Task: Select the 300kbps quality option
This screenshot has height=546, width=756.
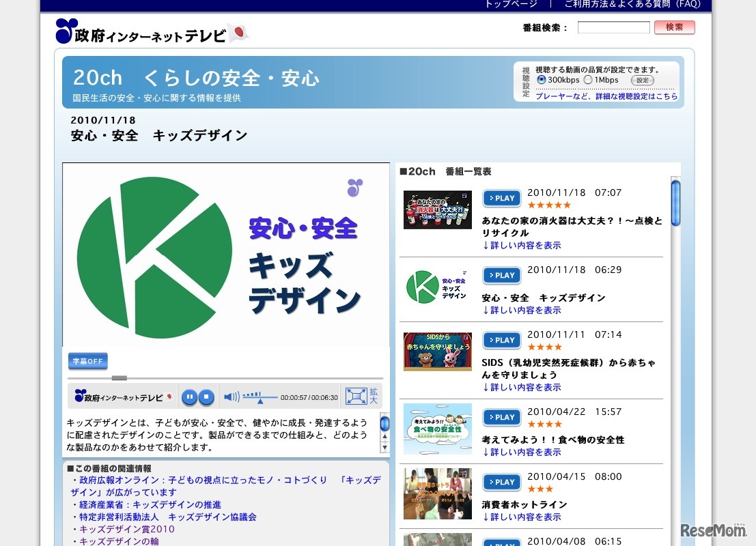Action: 542,80
